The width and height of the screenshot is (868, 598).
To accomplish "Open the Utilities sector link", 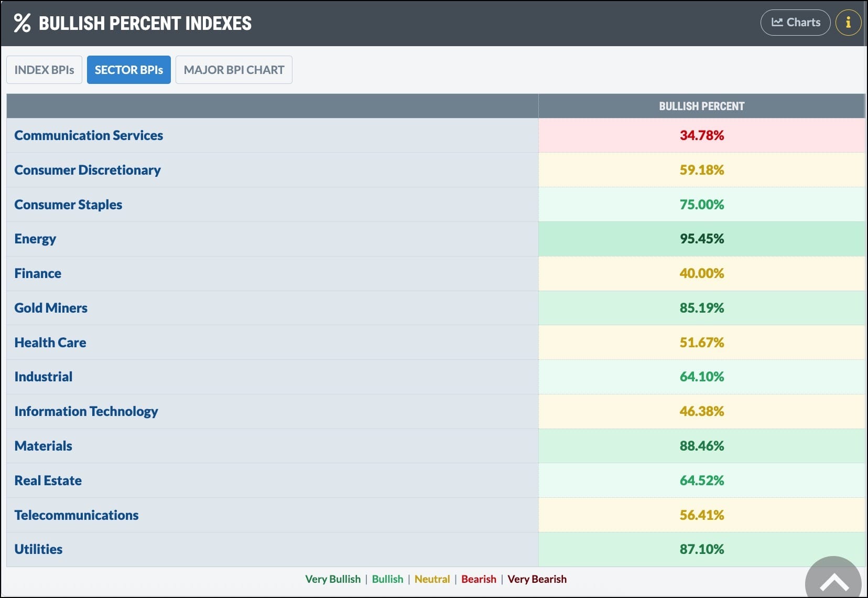I will click(x=38, y=549).
